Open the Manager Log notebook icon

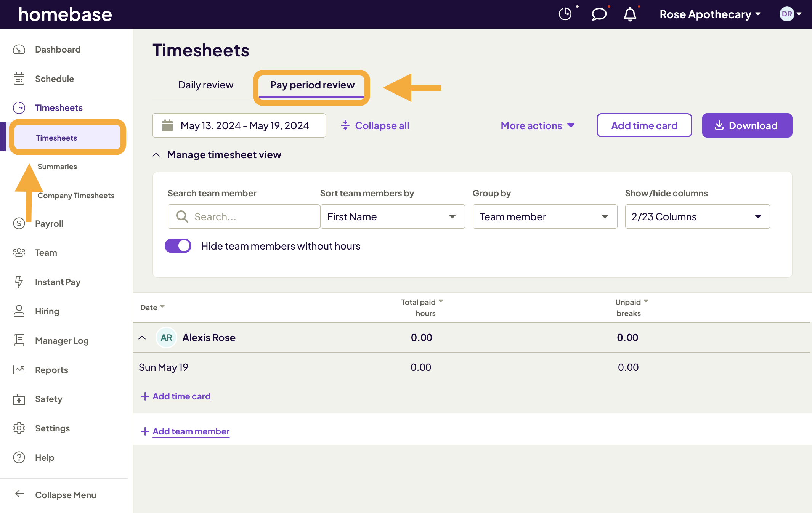19,340
